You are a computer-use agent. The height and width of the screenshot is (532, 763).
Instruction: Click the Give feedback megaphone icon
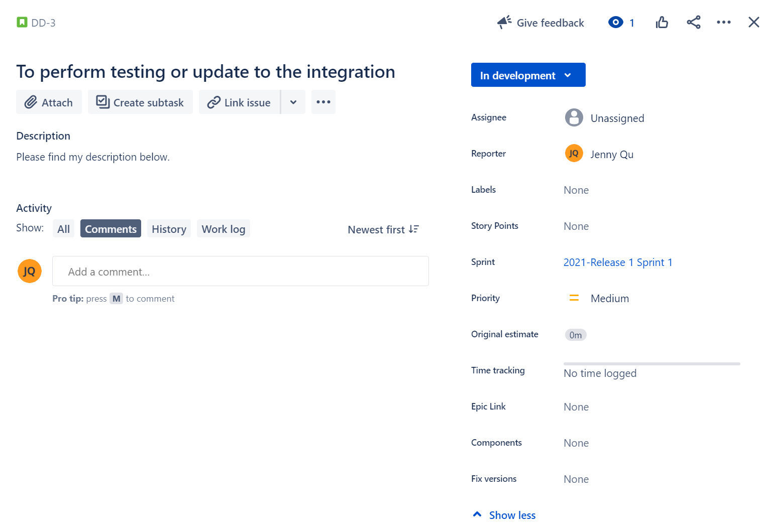(504, 22)
